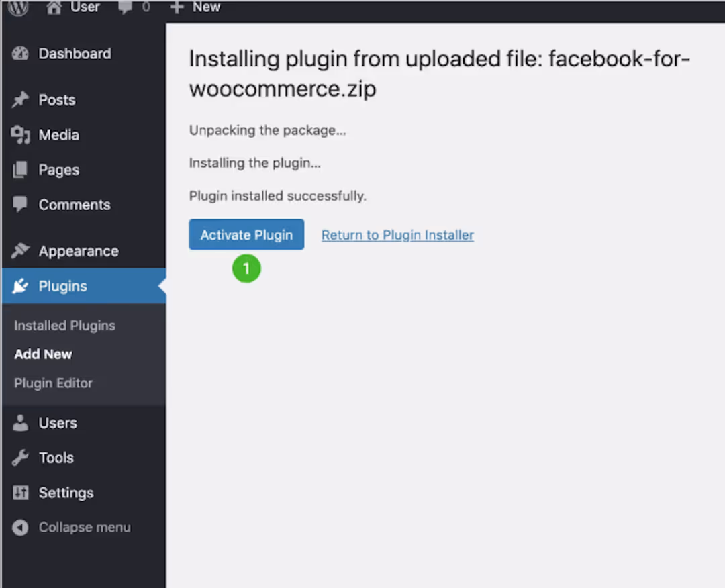The height and width of the screenshot is (588, 725).
Task: Click the 'Installing plugin from uploaded file' heading
Action: (x=439, y=74)
